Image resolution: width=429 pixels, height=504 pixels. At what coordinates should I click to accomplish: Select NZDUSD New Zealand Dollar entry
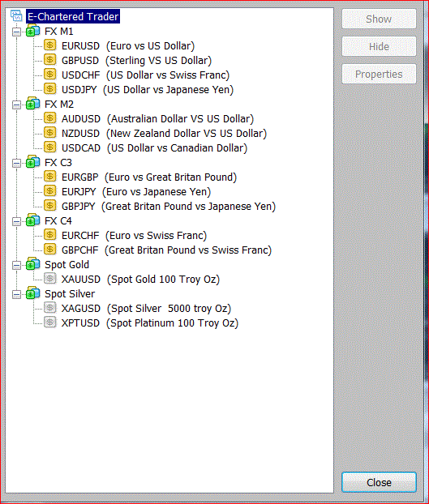[164, 134]
